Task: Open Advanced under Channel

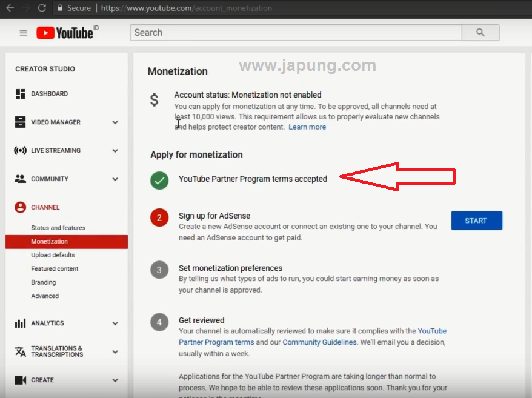Action: pos(45,296)
